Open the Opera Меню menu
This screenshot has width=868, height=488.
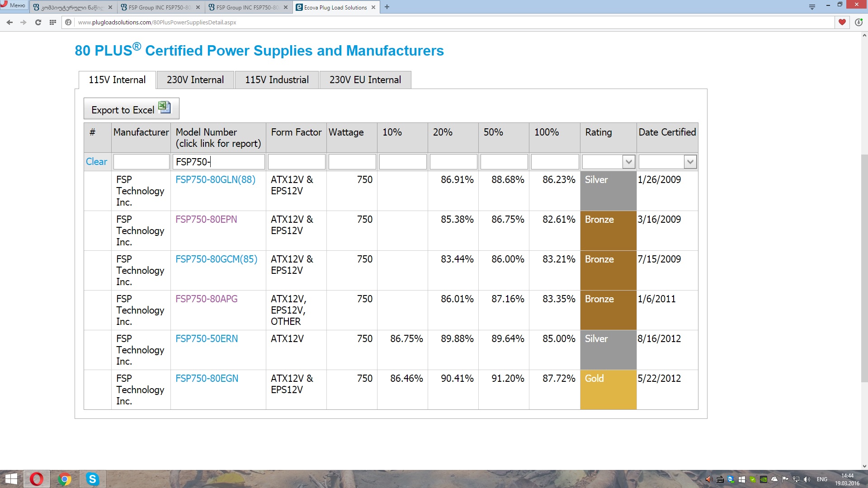click(14, 5)
